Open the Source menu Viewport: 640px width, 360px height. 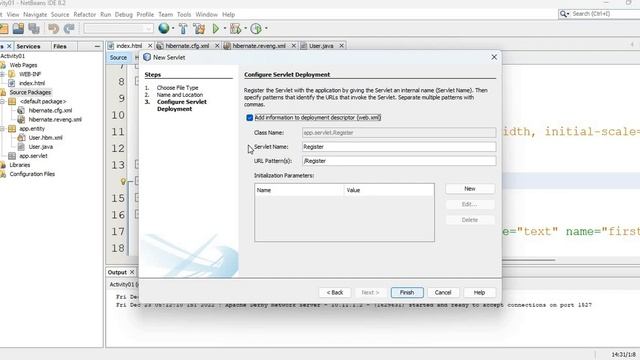pos(60,14)
